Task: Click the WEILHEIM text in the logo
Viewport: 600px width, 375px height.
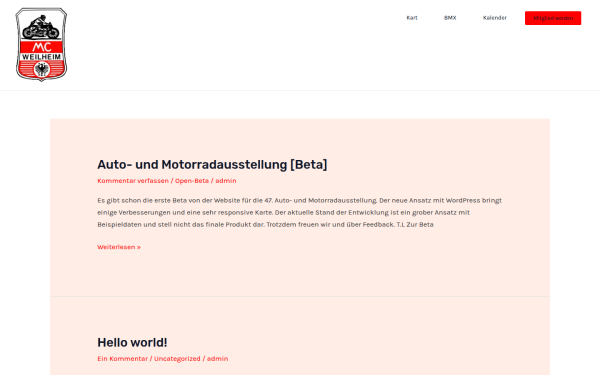Action: point(41,57)
